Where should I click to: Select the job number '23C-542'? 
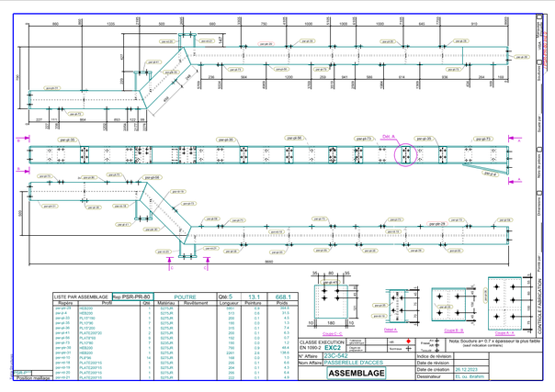[x=336, y=356]
